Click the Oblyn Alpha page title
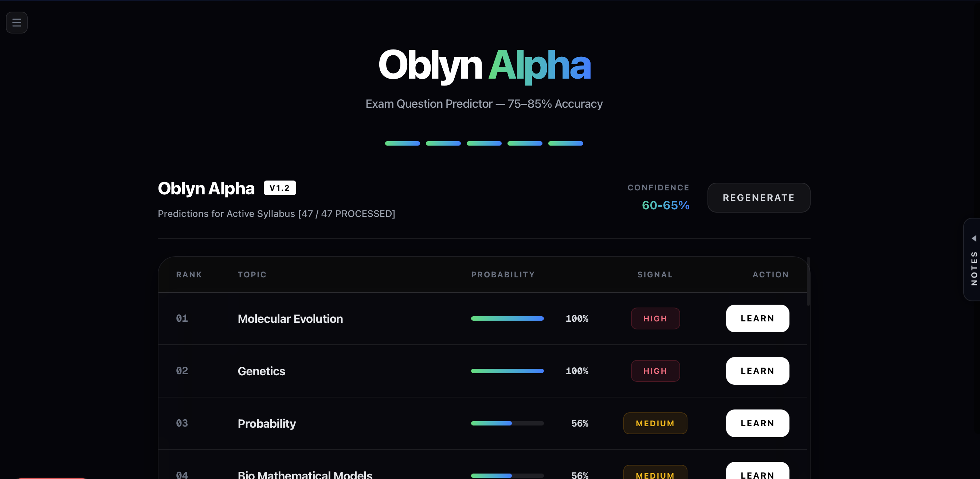The height and width of the screenshot is (479, 980). click(206, 188)
